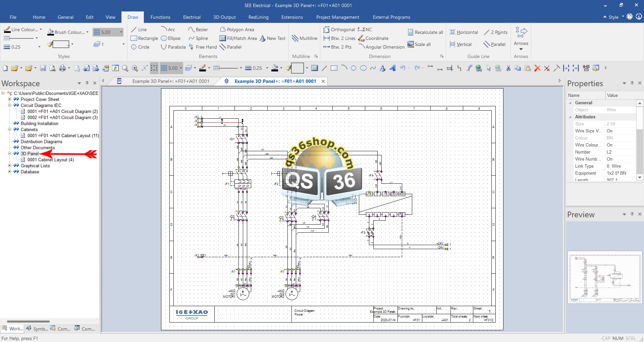Click the Print Preview toolbar icon
Image resolution: width=644 pixels, height=342 pixels.
click(x=53, y=68)
